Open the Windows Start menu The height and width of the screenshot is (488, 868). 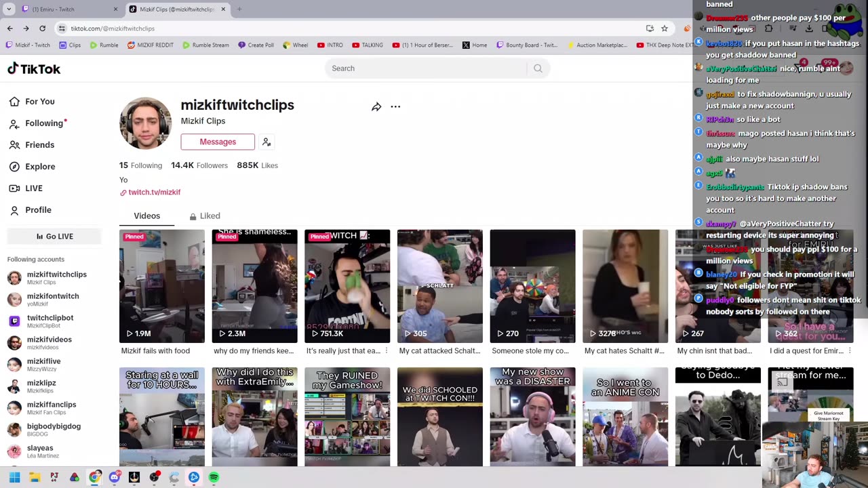[14, 477]
